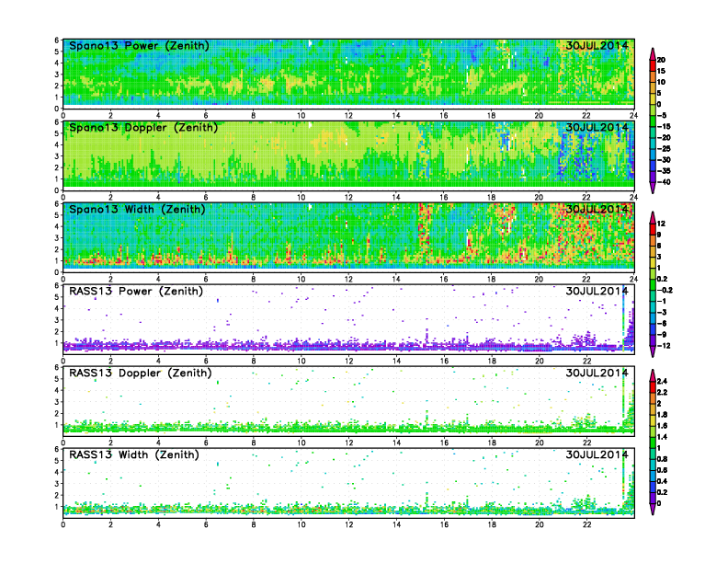Click the "-0.2" label on the middle colorbar
This screenshot has width=728, height=563.
coord(665,291)
